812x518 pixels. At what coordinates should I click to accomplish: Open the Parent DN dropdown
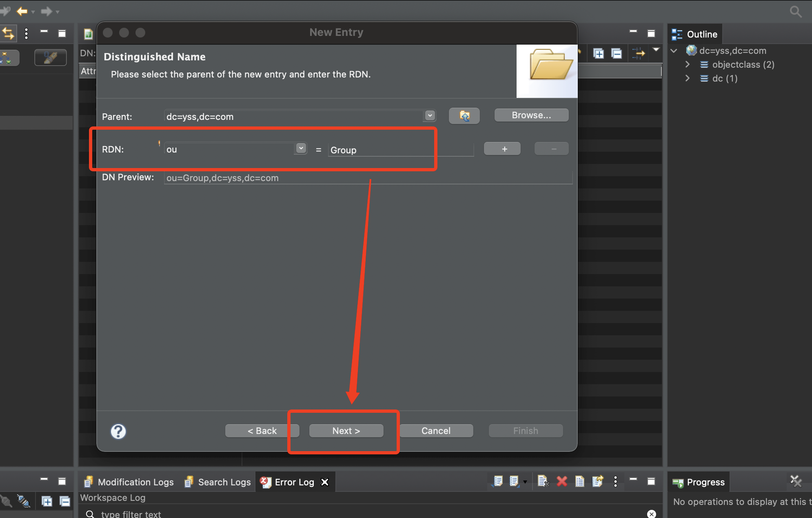point(430,116)
